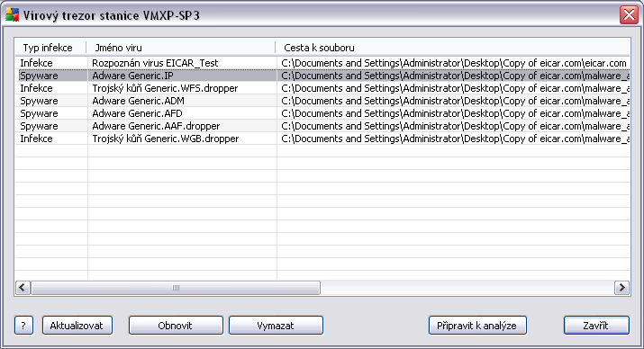Select the Adware Generic.ADM row
Viewport: 644px width, 349px height.
[x=322, y=101]
